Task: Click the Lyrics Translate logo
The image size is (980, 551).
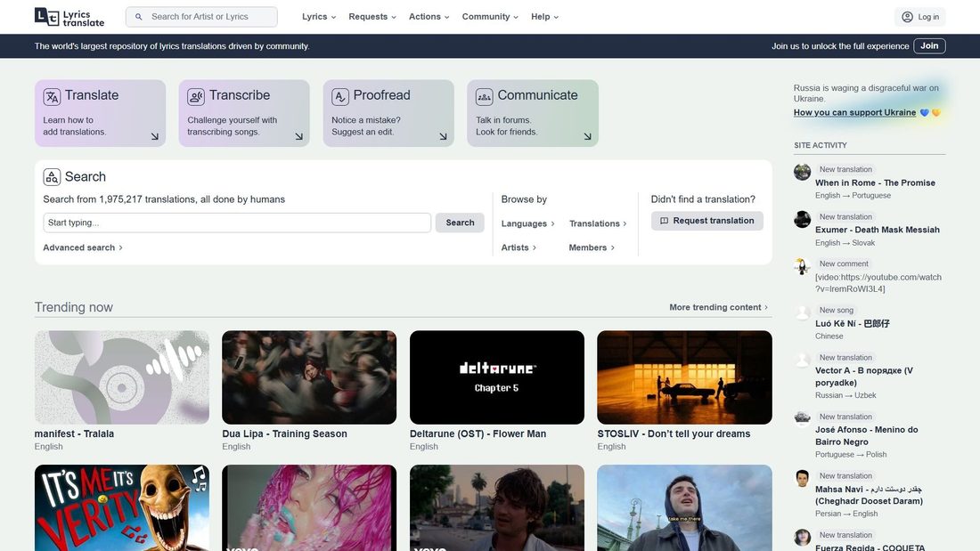Action: click(69, 17)
